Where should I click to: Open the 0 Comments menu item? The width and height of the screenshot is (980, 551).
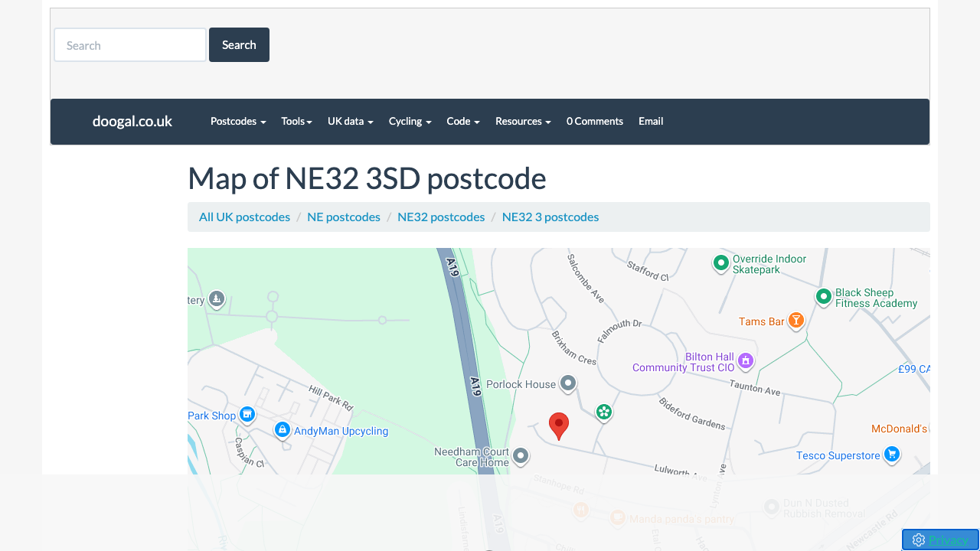click(x=594, y=121)
